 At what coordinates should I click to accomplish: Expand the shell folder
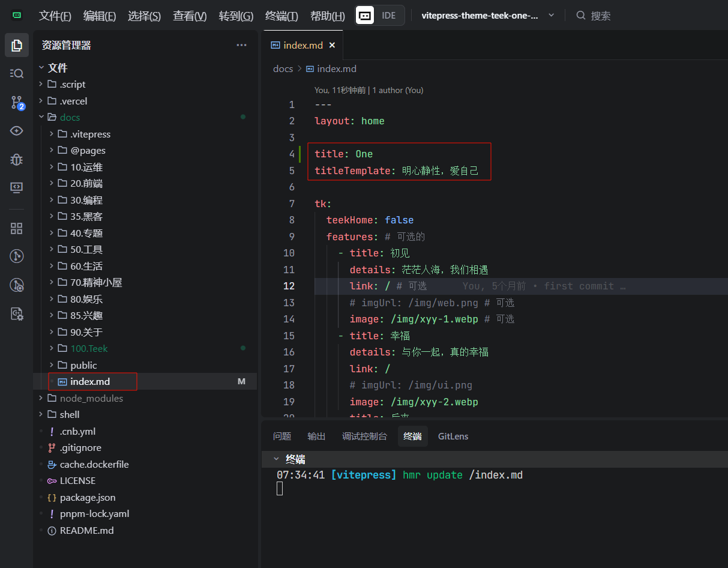coord(145,414)
